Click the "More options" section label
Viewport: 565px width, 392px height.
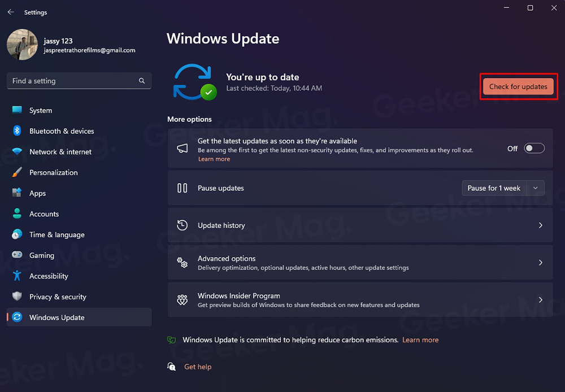(x=189, y=119)
